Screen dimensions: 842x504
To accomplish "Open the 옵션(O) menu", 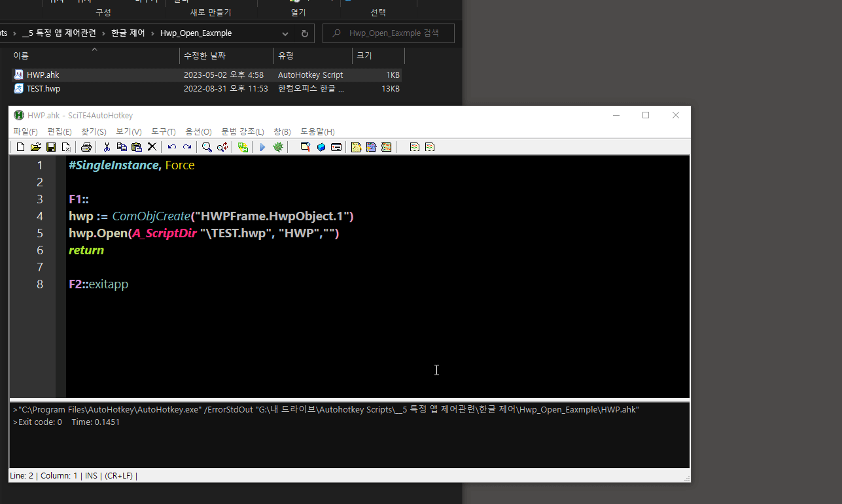I will coord(199,131).
